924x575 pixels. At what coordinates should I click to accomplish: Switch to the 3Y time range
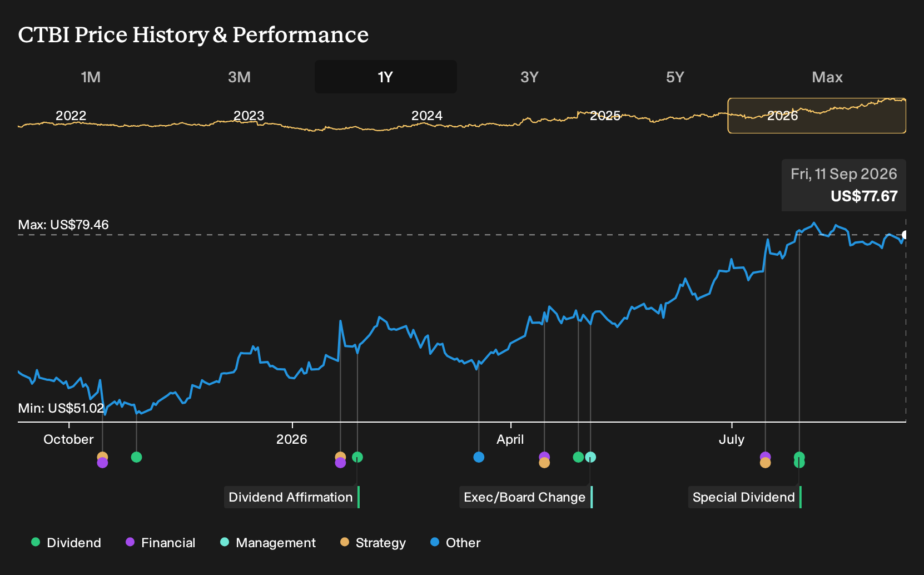tap(529, 77)
